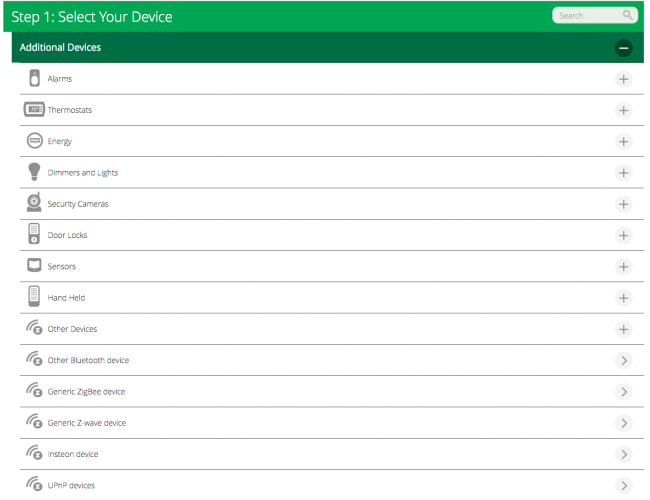
Task: Click the UPnP devices icon
Action: coord(34,484)
